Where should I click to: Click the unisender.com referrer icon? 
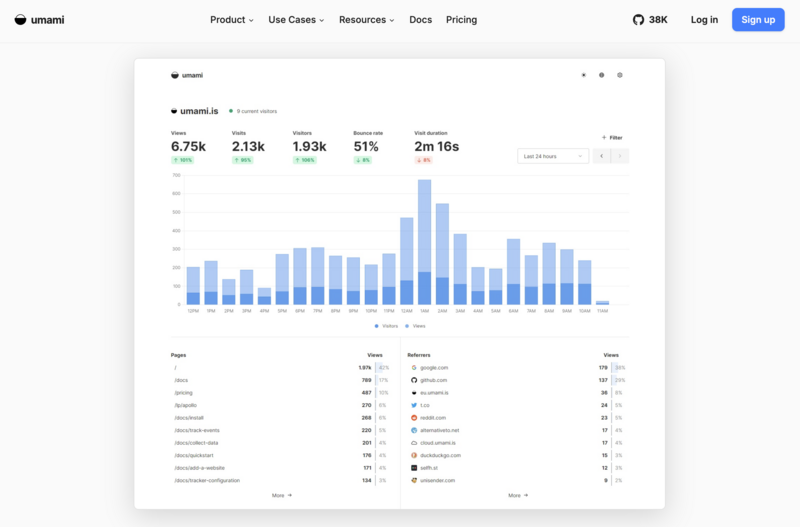414,480
